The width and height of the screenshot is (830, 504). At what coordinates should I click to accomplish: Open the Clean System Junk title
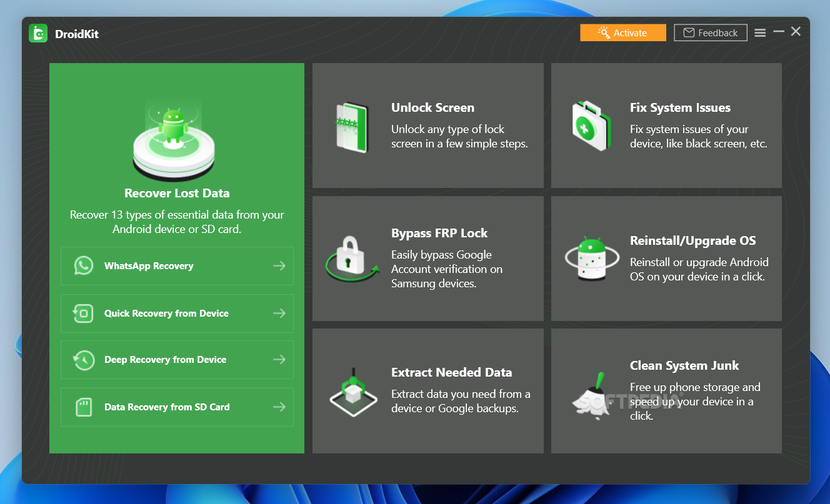(684, 365)
